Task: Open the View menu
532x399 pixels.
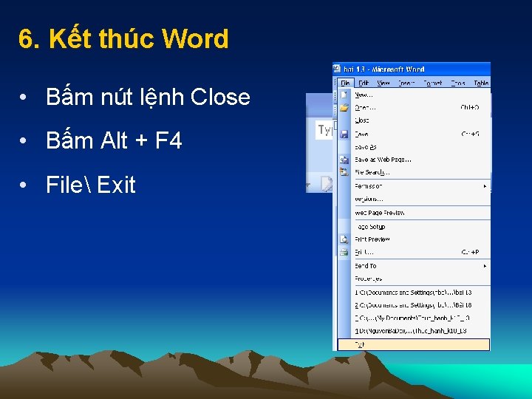Action: click(383, 83)
